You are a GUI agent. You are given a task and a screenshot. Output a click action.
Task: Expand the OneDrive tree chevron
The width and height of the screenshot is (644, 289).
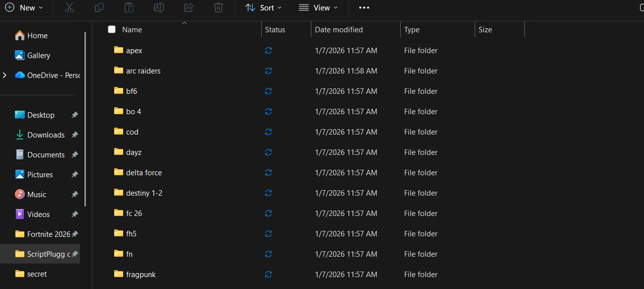[x=5, y=75]
